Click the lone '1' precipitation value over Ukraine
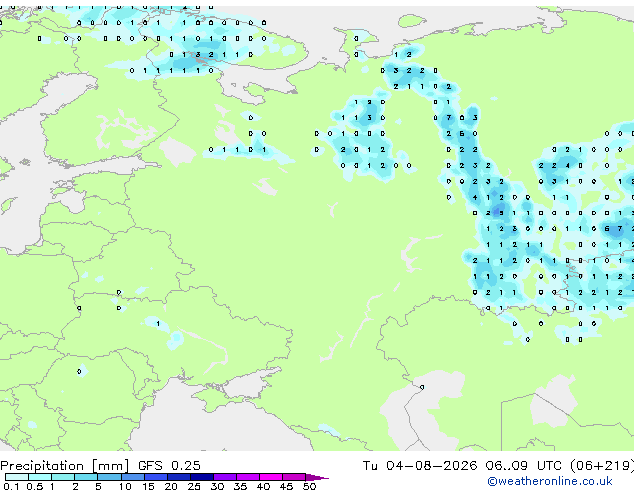This screenshot has height=490, width=634. coord(158,323)
